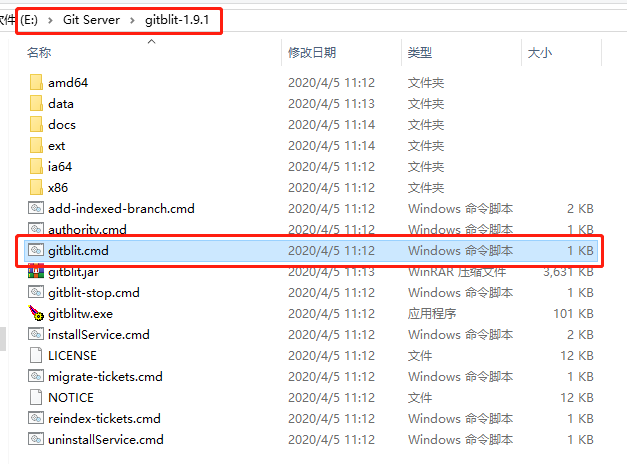The image size is (627, 464).
Task: Select the gitblit.jar WinRAR archive icon
Action: [36, 272]
